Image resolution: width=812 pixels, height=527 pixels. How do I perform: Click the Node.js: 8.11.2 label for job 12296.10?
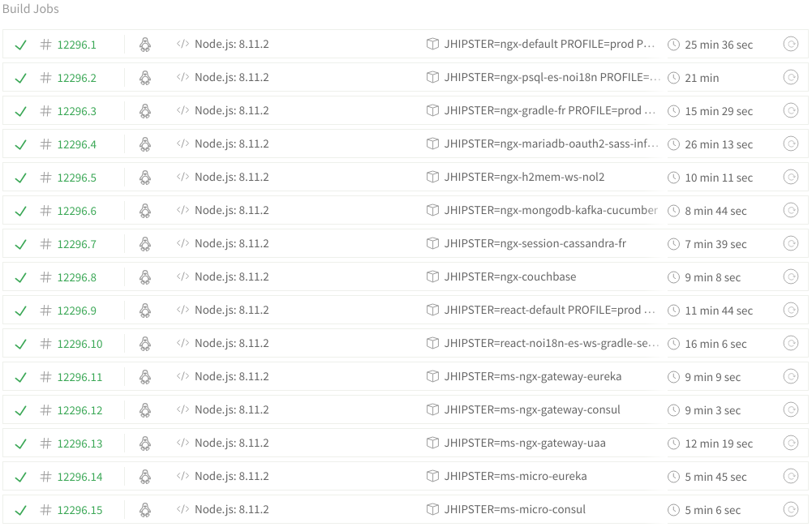pyautogui.click(x=231, y=343)
